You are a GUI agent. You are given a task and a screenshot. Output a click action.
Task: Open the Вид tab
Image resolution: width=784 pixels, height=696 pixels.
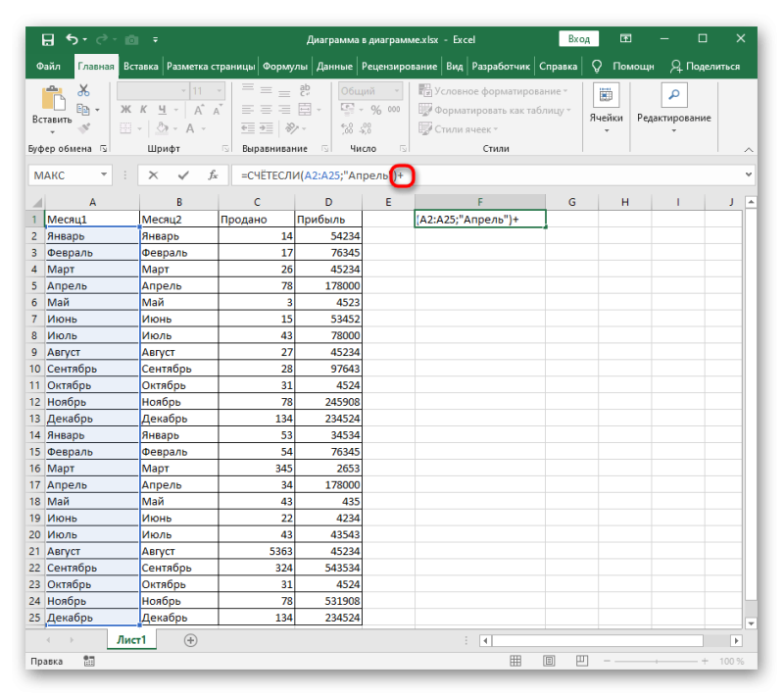[x=454, y=66]
